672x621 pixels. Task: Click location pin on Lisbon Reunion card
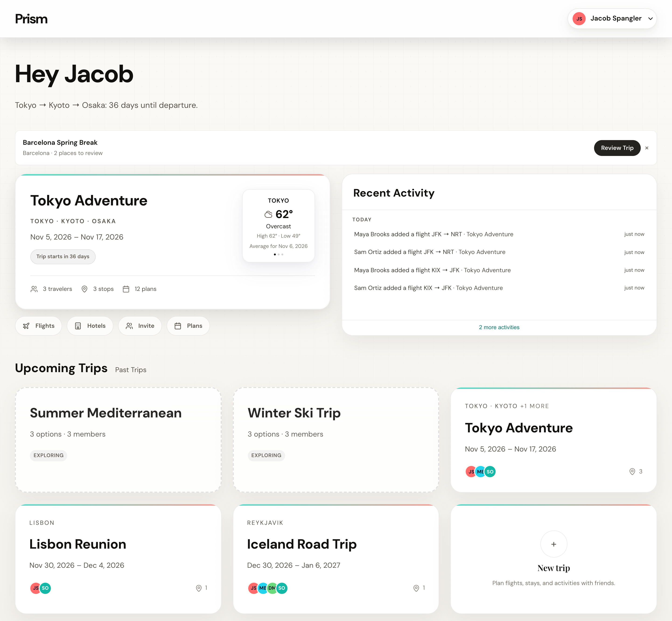(x=199, y=588)
